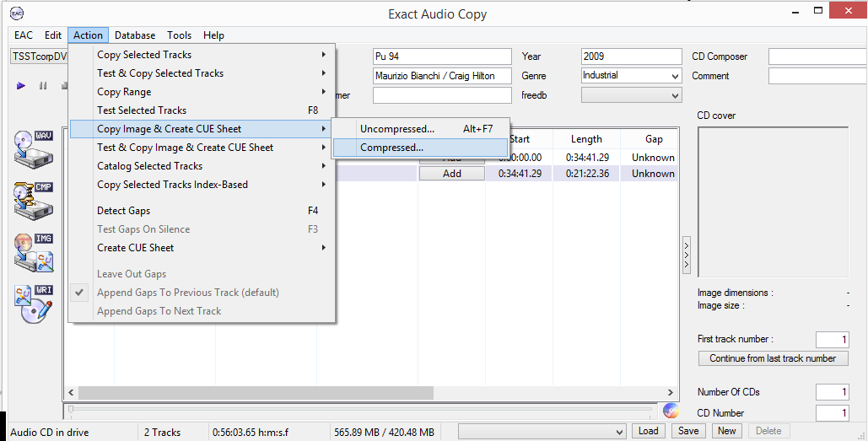The image size is (868, 441).
Task: Open the profile dropdown in status bar
Action: pos(542,432)
